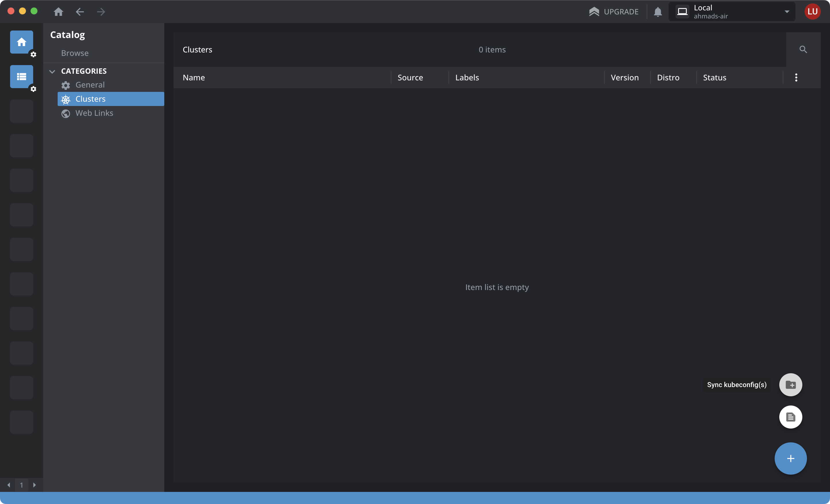Image resolution: width=830 pixels, height=504 pixels.
Task: Go back with the left arrow
Action: [x=80, y=12]
